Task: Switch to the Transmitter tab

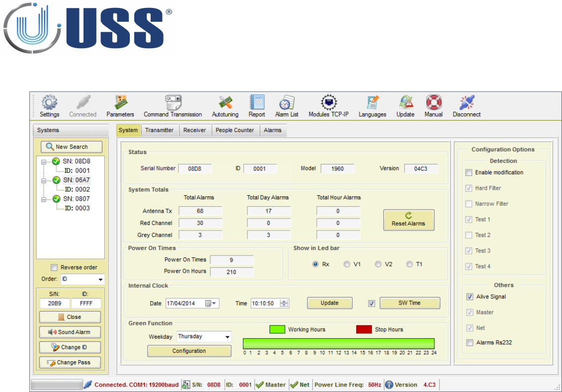Action: coord(159,130)
